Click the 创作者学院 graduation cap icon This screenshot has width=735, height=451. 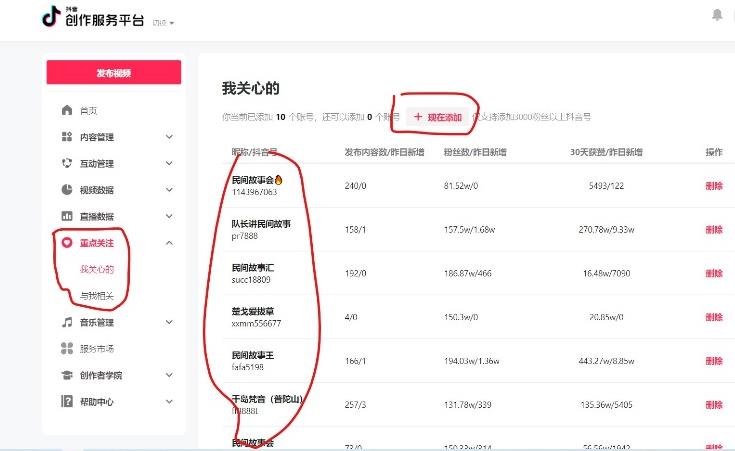pos(67,375)
